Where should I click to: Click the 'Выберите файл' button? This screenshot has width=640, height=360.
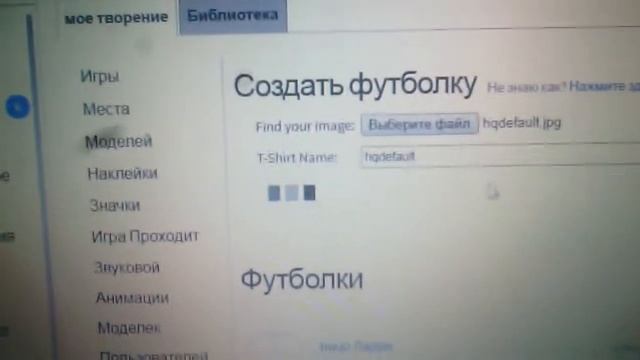(x=420, y=124)
